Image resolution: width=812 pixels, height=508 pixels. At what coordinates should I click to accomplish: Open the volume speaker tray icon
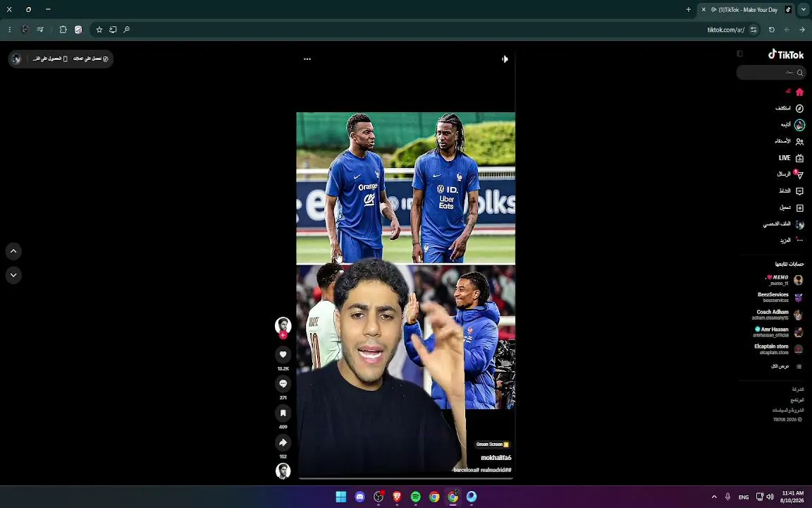coord(770,497)
